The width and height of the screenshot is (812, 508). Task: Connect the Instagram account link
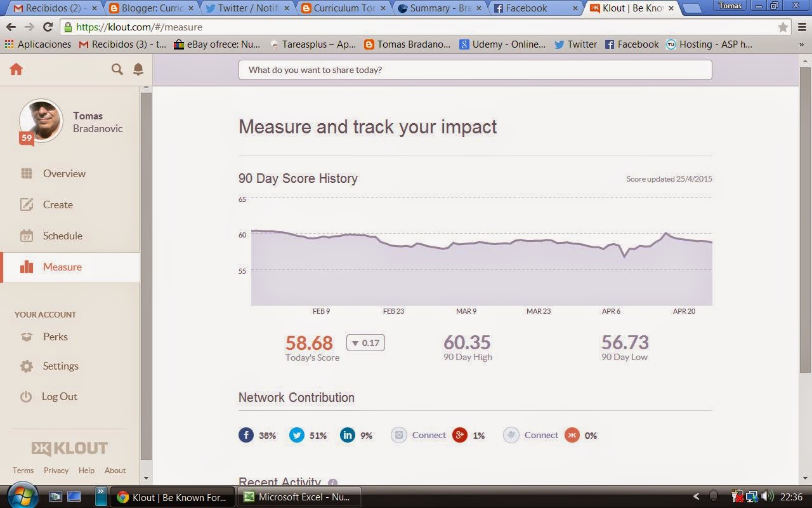429,435
